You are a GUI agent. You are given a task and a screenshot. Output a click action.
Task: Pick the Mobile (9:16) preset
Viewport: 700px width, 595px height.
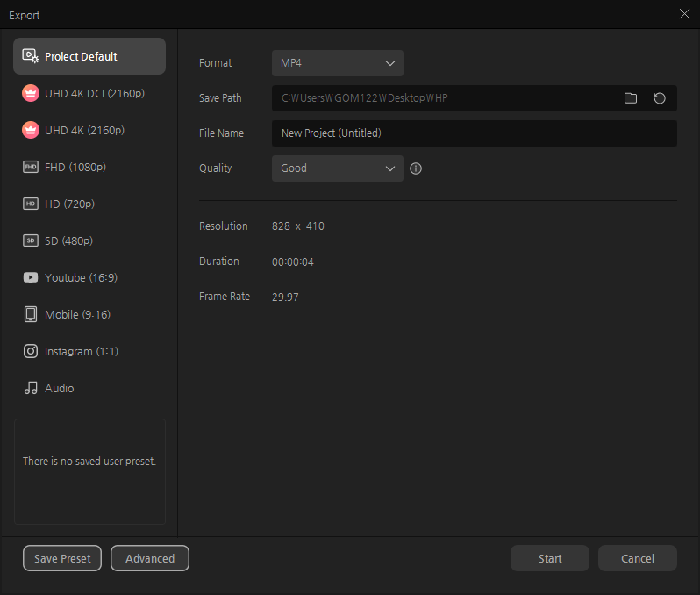click(x=89, y=314)
